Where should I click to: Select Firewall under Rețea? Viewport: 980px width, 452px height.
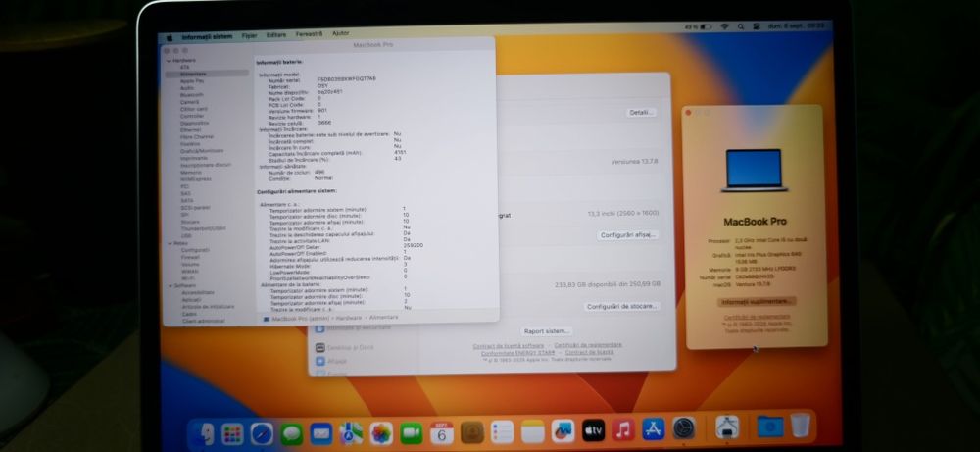point(191,257)
